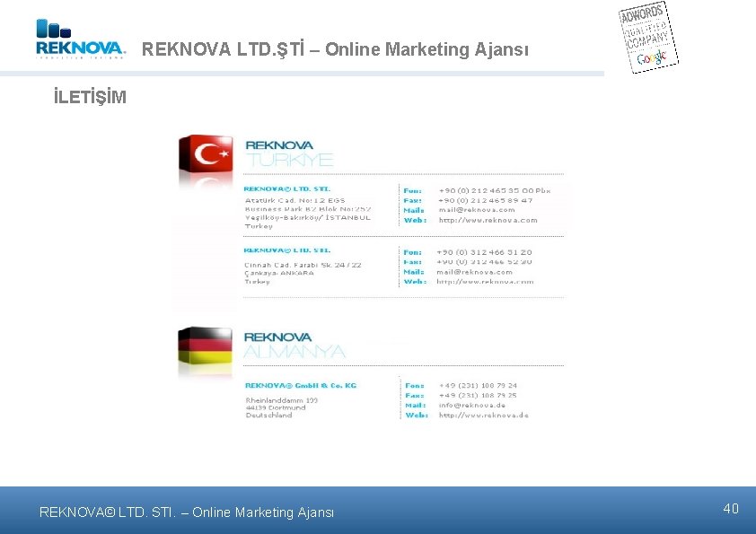Click fax number +90 (0) 212 465 89 47
Screen dimensions: 756x534
(486, 200)
